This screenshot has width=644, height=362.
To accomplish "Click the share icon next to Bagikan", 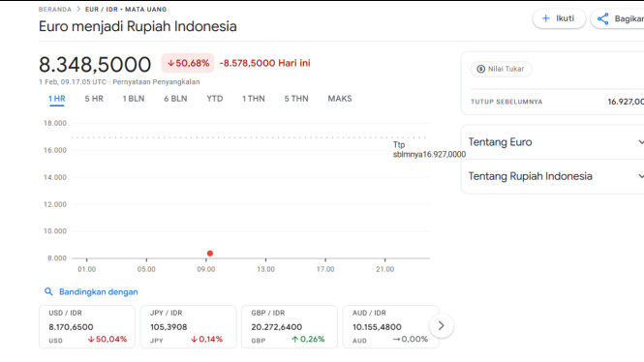I will [x=603, y=19].
